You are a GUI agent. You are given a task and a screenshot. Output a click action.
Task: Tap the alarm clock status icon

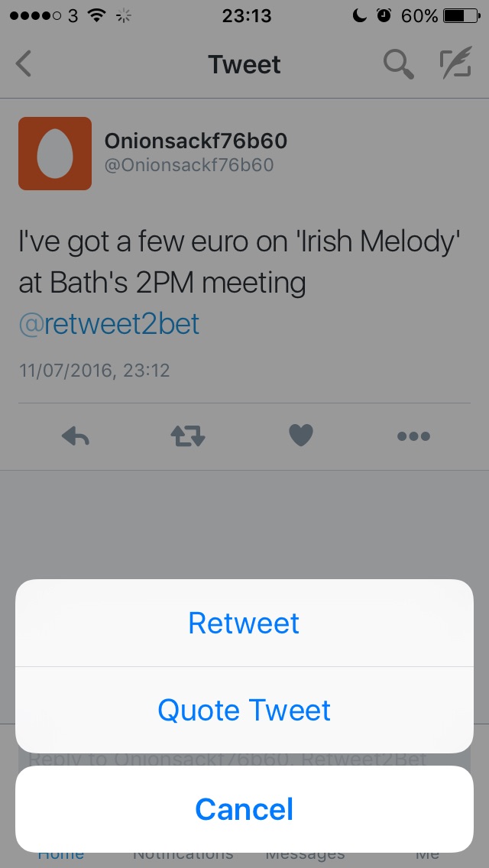pyautogui.click(x=385, y=15)
